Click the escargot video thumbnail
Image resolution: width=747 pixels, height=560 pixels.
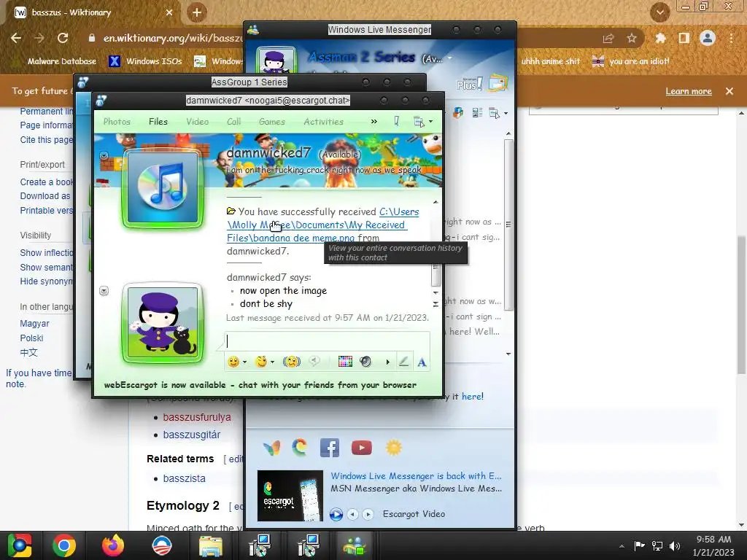pos(290,496)
